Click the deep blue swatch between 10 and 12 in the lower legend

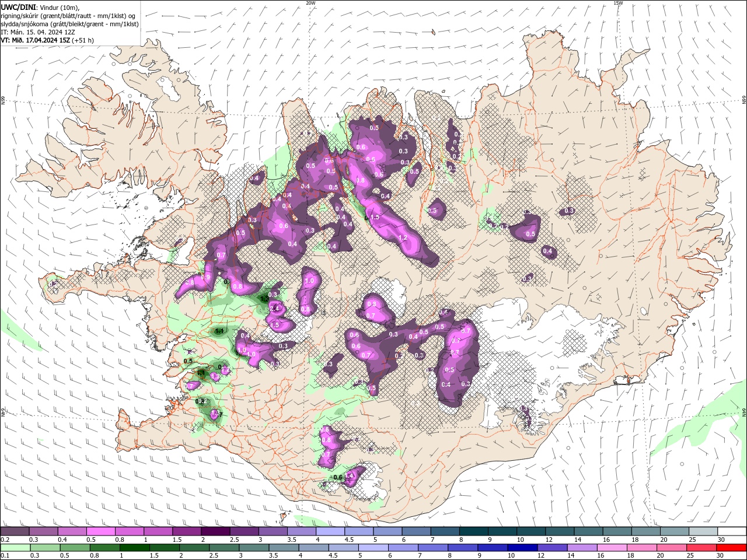[x=523, y=548]
